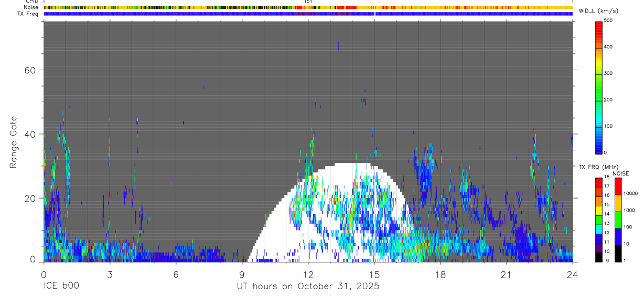Click the 1000 label on NOISE legend
644x297 pixels.
pyautogui.click(x=629, y=210)
